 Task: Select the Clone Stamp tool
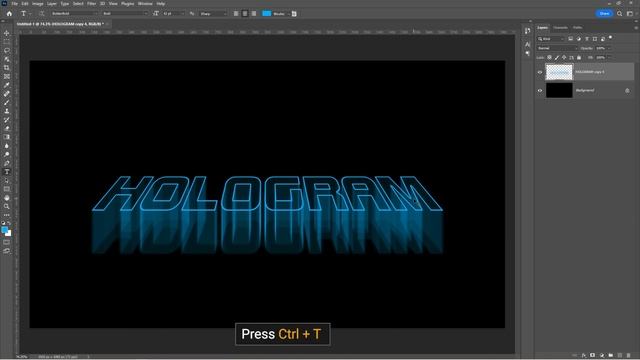[7, 111]
